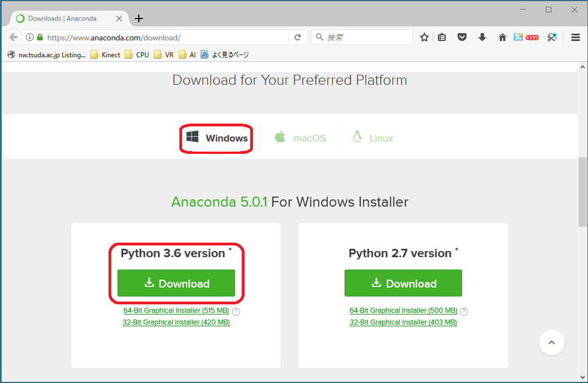Open the bookmarks list icon
This screenshot has height=383, width=588.
(442, 38)
